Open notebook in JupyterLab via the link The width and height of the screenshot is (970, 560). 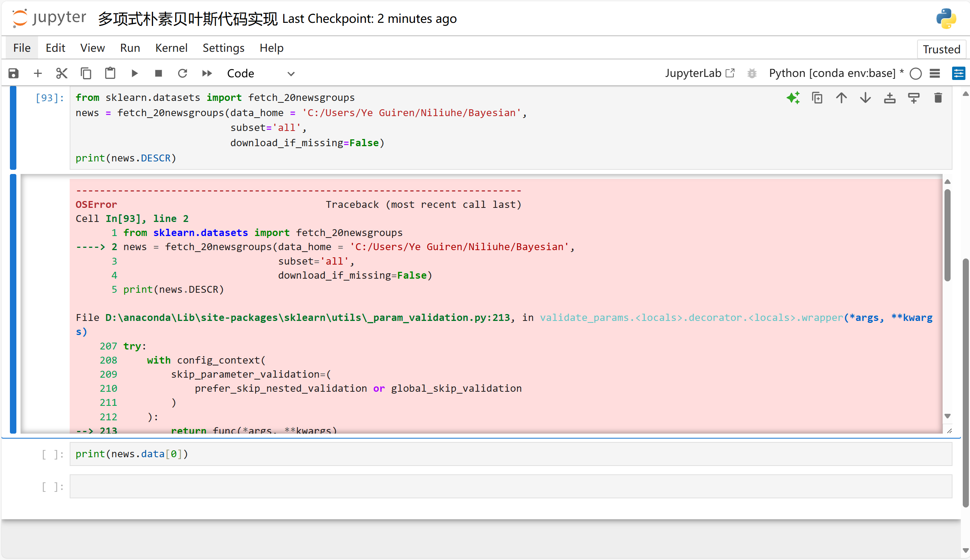[699, 73]
